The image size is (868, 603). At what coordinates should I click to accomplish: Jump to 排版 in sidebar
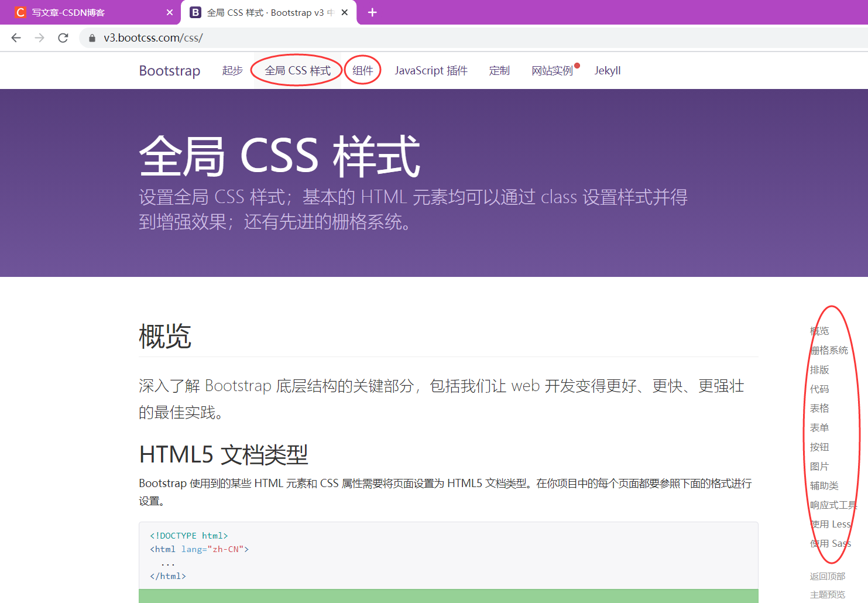[819, 369]
